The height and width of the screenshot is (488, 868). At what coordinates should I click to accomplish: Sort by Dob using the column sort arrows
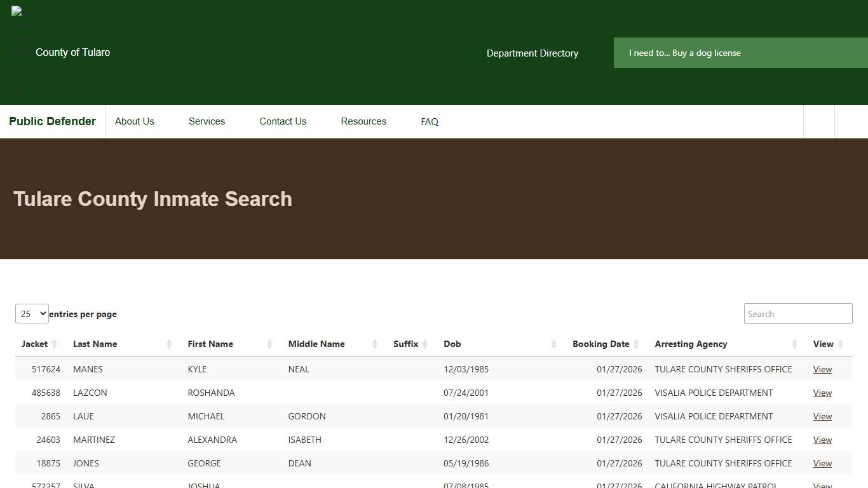(553, 344)
